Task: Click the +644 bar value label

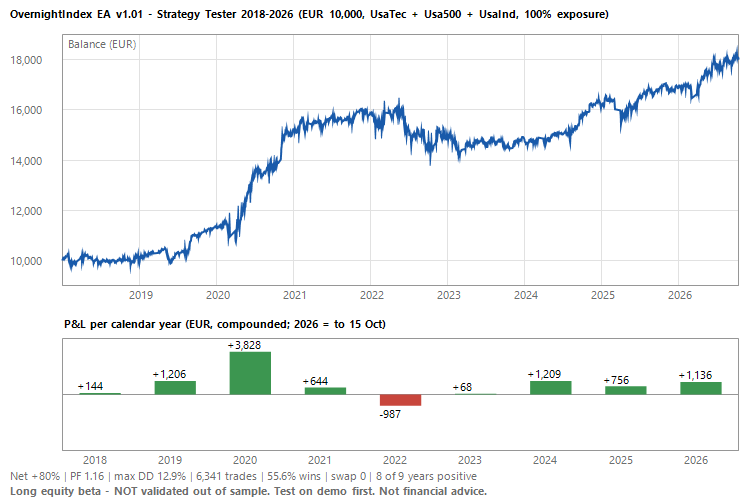Action: tap(315, 381)
